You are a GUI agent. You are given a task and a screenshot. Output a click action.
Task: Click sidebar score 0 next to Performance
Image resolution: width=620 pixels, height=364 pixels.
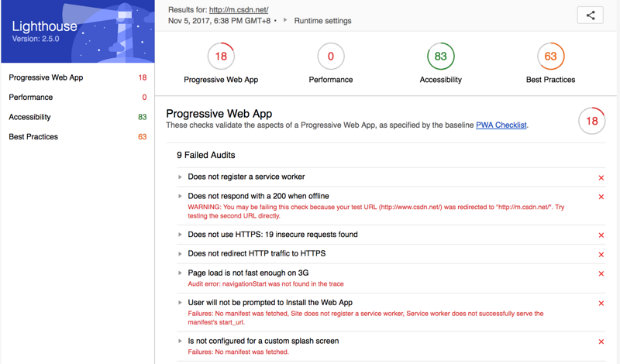(144, 98)
